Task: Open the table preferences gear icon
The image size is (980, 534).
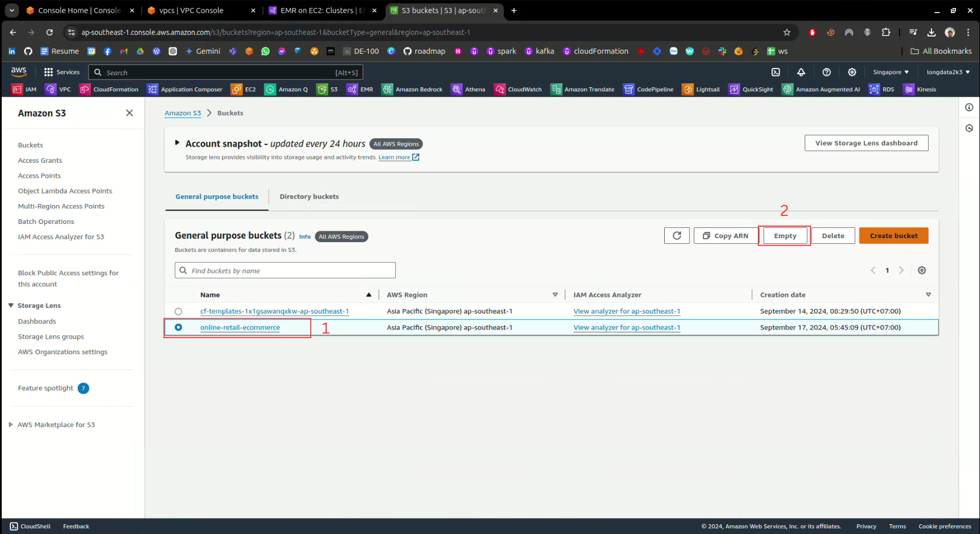Action: [x=922, y=271]
